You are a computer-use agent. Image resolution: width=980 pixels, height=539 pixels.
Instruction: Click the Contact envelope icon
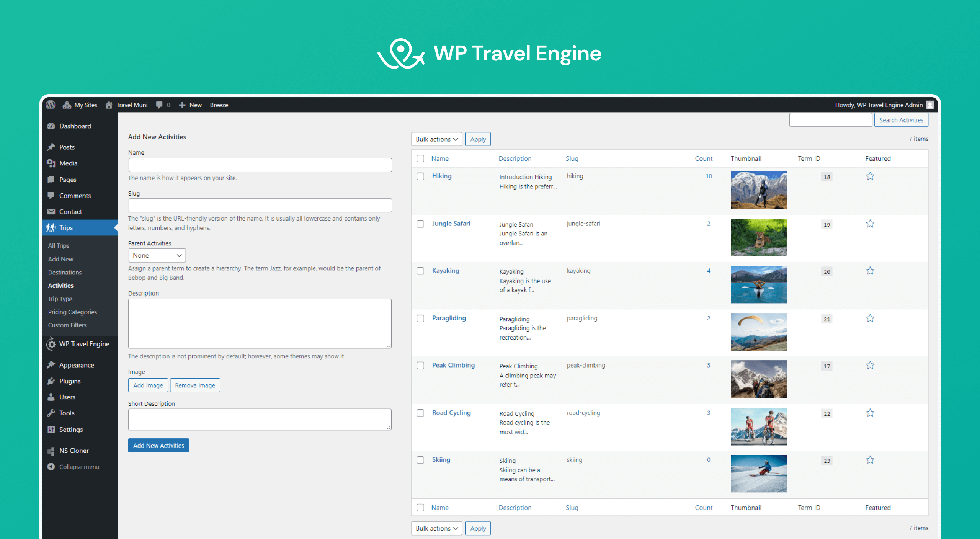coord(51,212)
